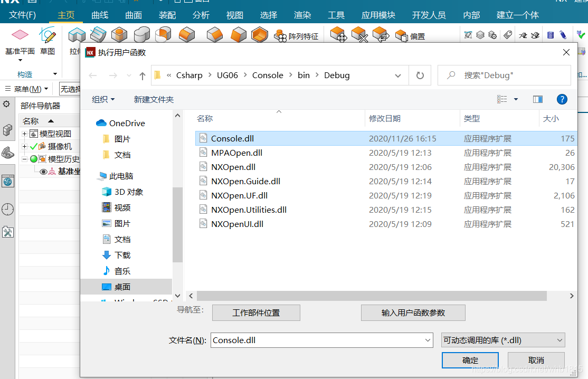Click the 确定 OK button
The height and width of the screenshot is (379, 588).
tap(470, 360)
